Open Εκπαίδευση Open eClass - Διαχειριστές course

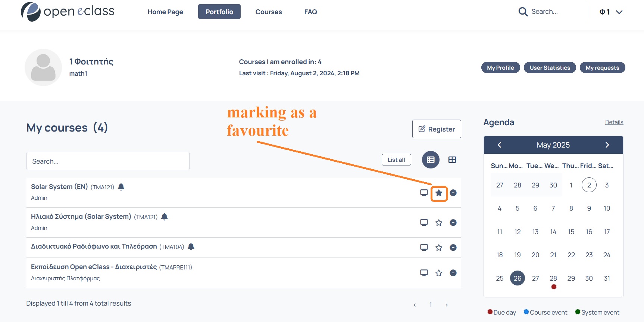tap(94, 267)
